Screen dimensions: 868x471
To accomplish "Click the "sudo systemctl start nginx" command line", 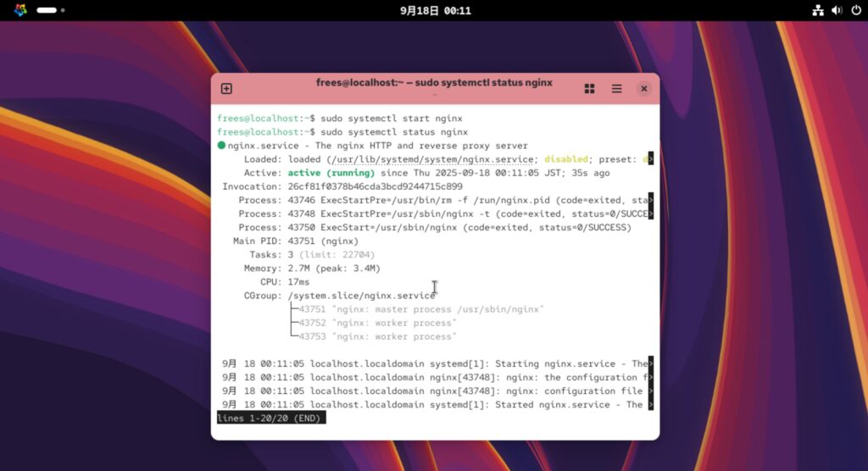I will pos(392,119).
